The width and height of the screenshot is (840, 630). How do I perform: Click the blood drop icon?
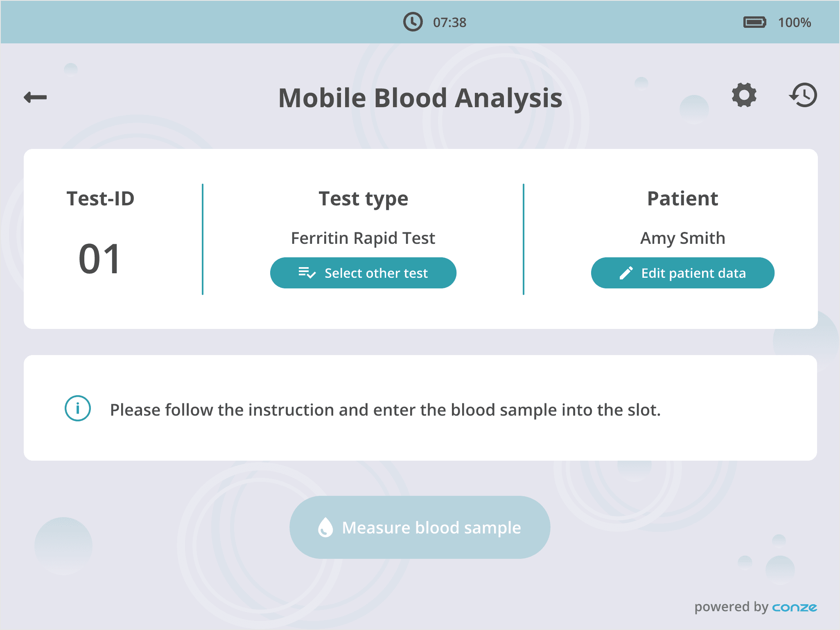click(325, 527)
